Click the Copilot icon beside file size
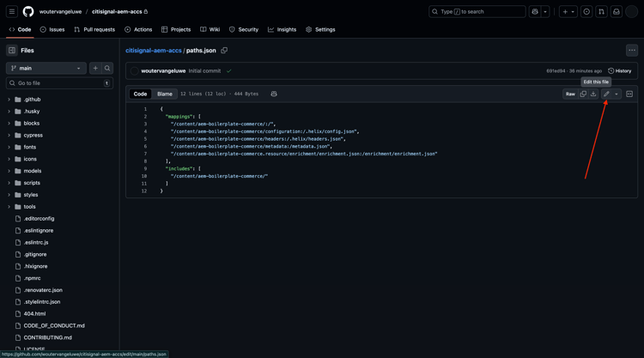The width and height of the screenshot is (644, 358). coord(274,94)
